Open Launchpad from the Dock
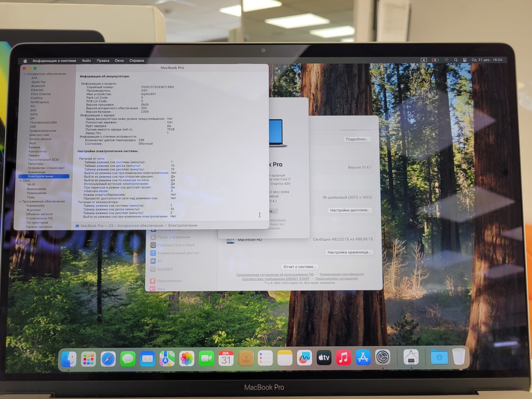Viewport: 532px width, 399px height. 88,359
